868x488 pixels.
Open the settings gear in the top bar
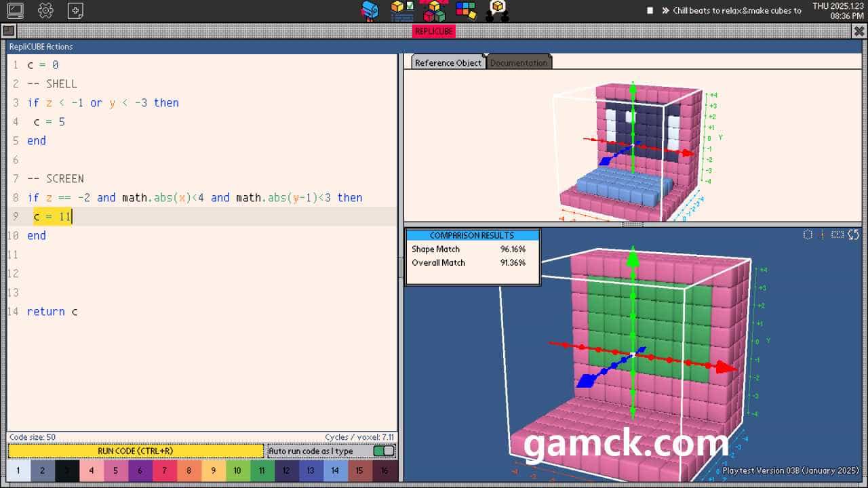click(x=45, y=10)
